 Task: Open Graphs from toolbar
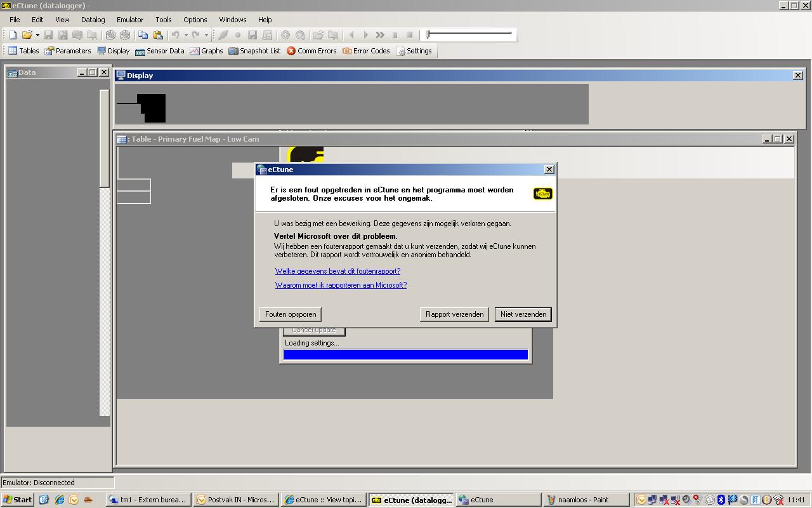[x=207, y=51]
